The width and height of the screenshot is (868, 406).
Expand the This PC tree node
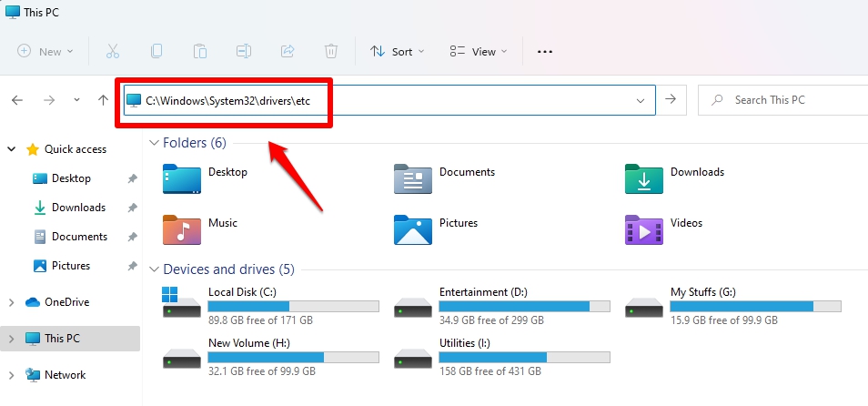[x=11, y=339]
